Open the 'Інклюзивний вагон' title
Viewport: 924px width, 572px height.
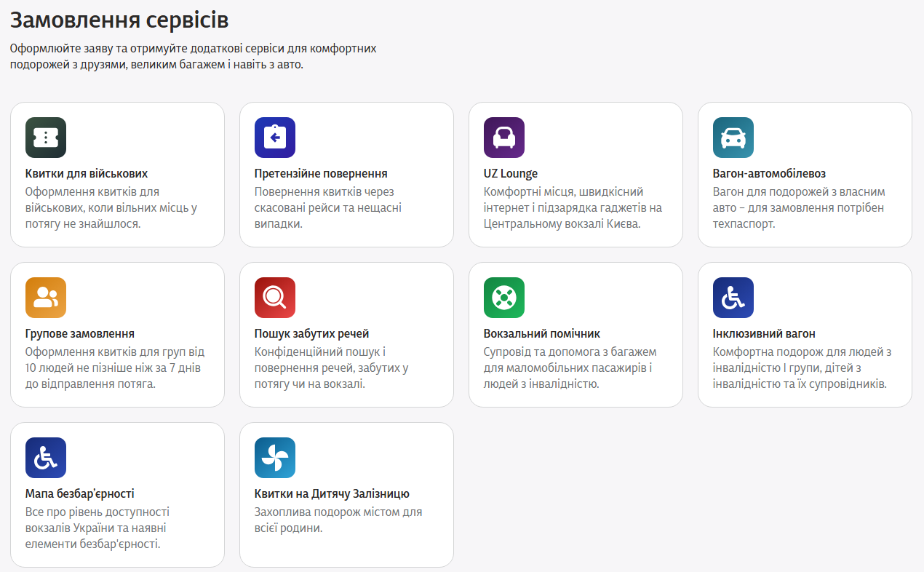(764, 334)
